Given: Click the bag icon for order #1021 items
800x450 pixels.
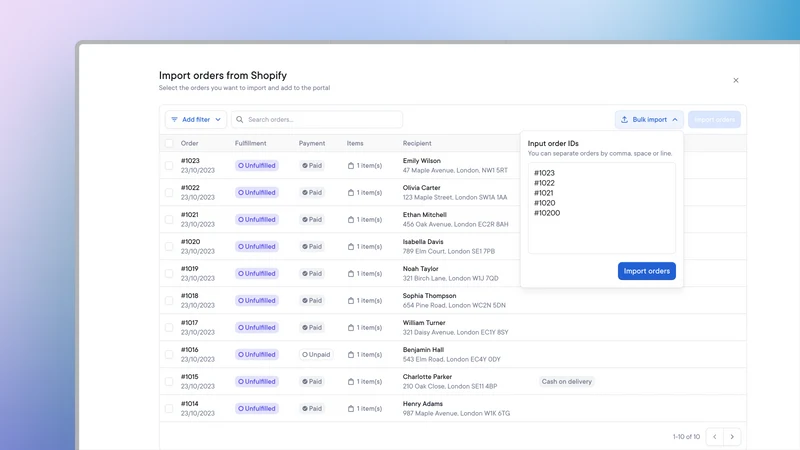Looking at the screenshot, I should point(351,219).
